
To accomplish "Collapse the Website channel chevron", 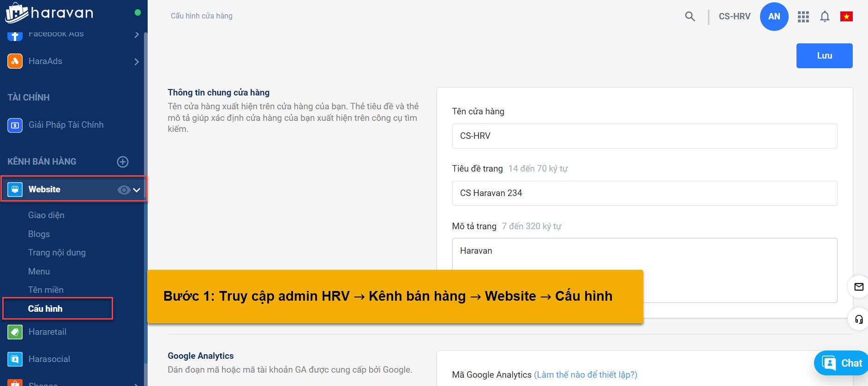I will coord(137,190).
